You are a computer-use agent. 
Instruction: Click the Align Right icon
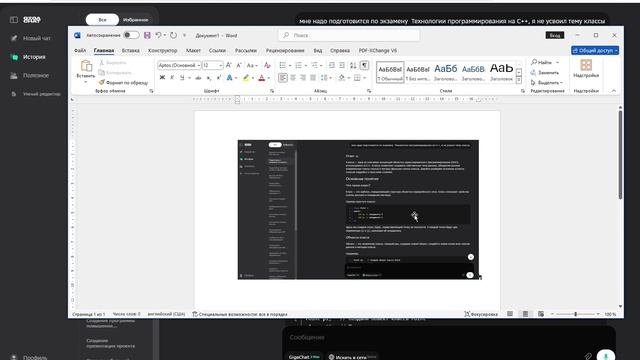tap(303, 78)
